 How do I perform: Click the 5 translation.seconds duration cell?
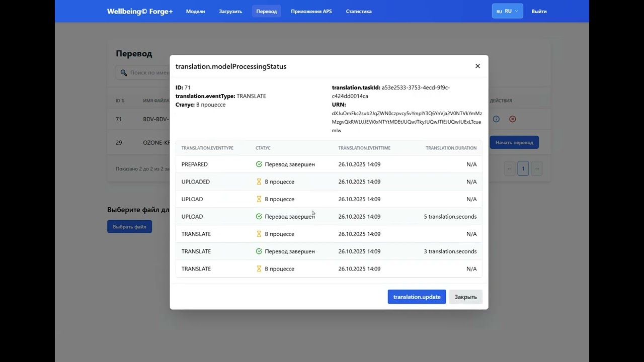pyautogui.click(x=450, y=216)
